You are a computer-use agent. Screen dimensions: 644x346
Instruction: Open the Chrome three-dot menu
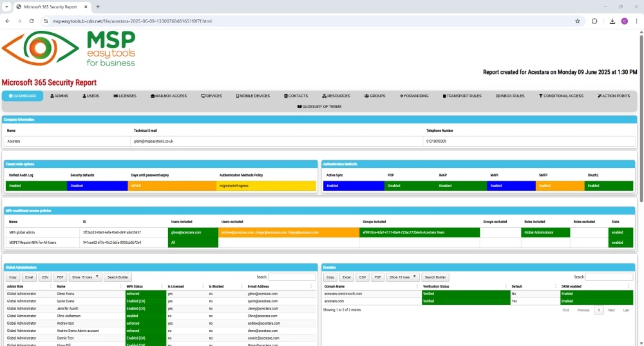click(x=637, y=21)
